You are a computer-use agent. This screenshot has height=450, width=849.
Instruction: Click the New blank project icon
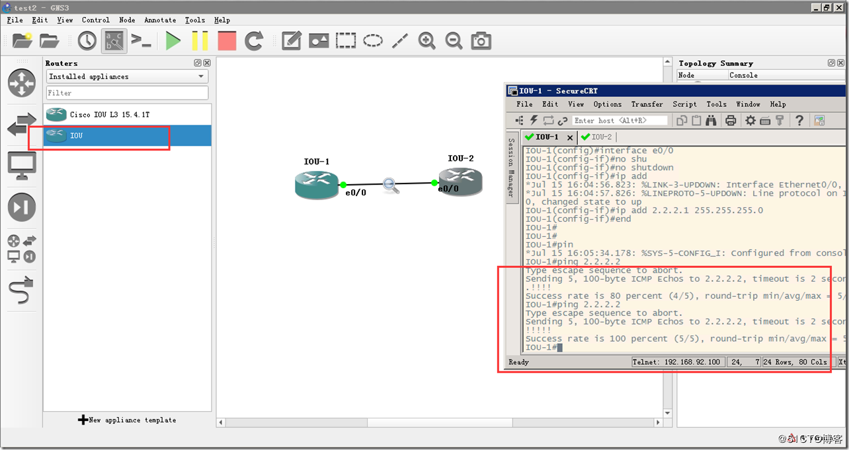tap(22, 41)
